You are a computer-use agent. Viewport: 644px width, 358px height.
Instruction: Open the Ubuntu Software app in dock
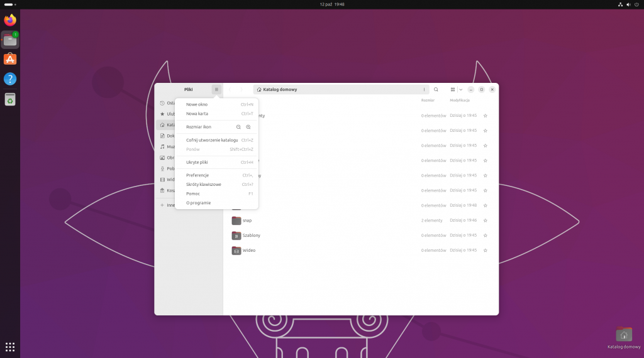coord(10,59)
